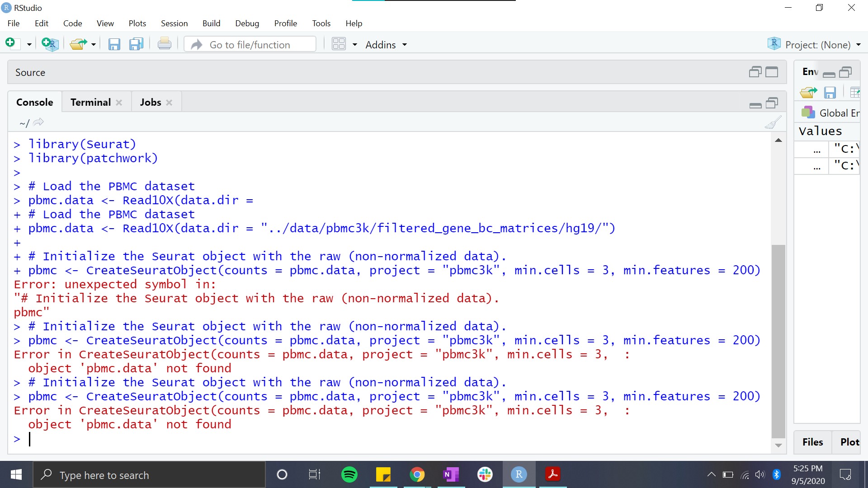Viewport: 868px width, 488px height.
Task: Open the New File dropdown arrow
Action: tap(29, 45)
